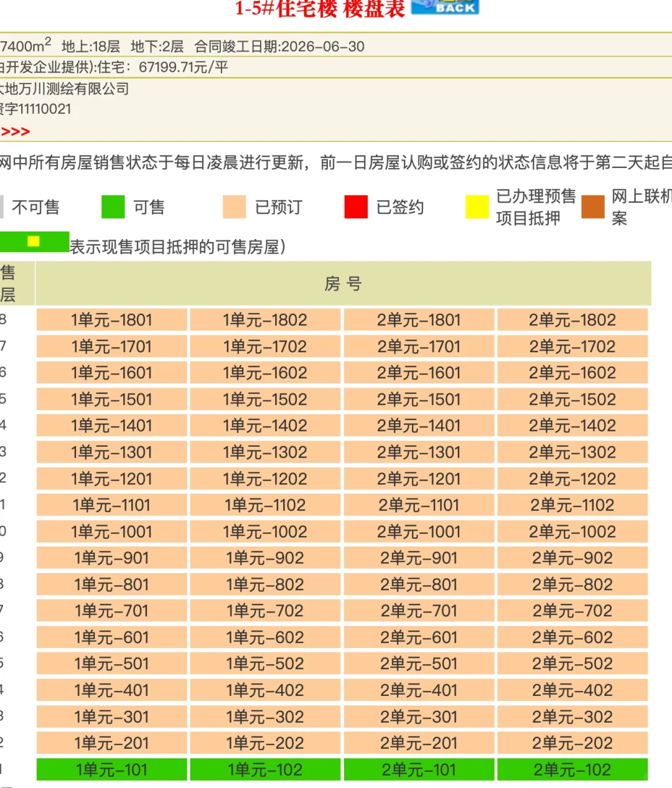The width and height of the screenshot is (672, 788).
Task: Click cell 2单元-1502
Action: tap(572, 399)
